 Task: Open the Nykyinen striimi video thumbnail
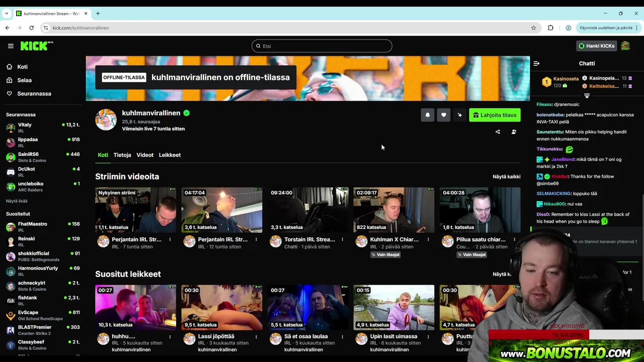click(136, 210)
